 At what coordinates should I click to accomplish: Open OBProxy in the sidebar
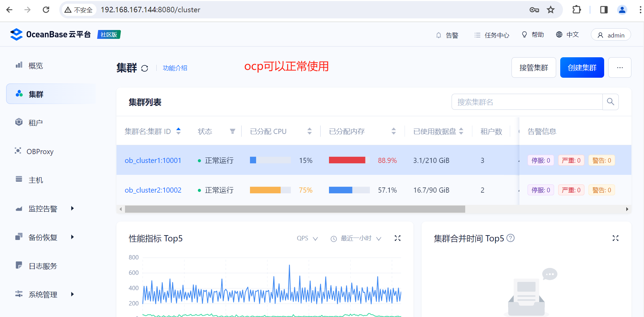coord(40,151)
